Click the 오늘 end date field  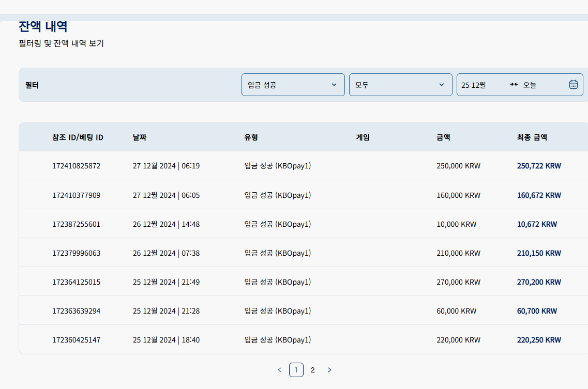[530, 85]
